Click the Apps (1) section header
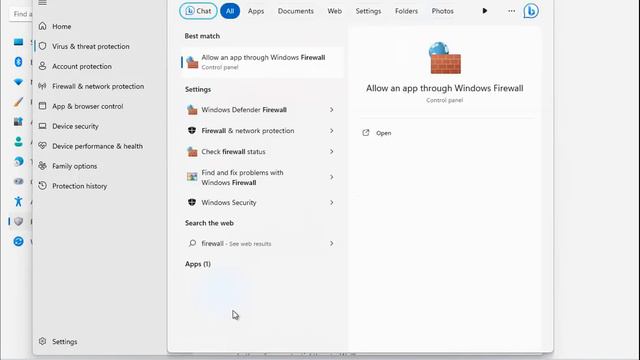Screen dimensions: 640x360 198,264
